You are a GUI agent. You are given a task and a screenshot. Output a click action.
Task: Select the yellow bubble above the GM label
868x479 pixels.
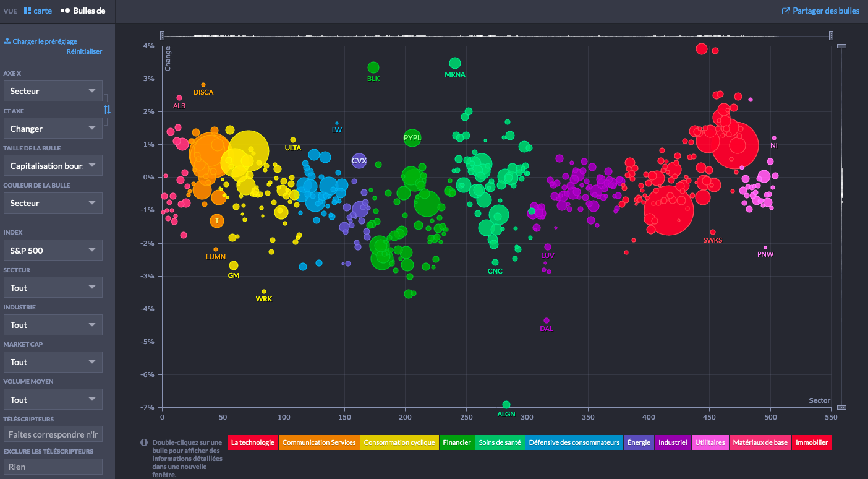[x=234, y=265]
